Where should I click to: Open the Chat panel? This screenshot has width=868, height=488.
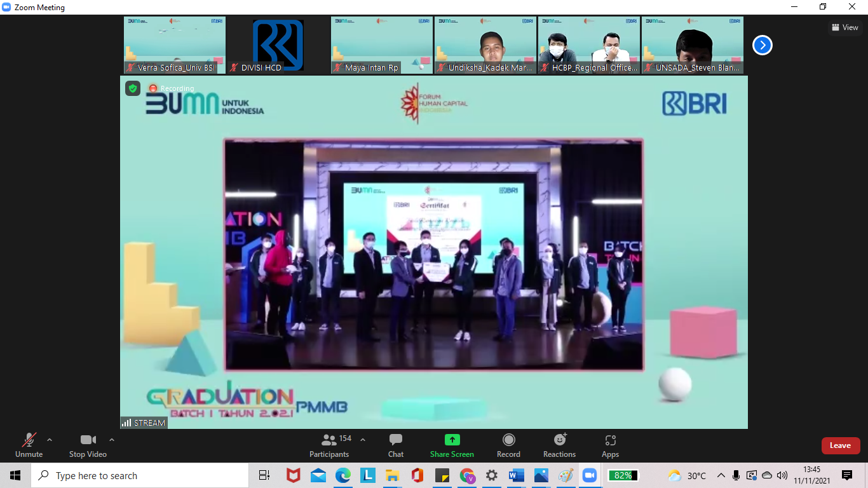[x=396, y=445]
